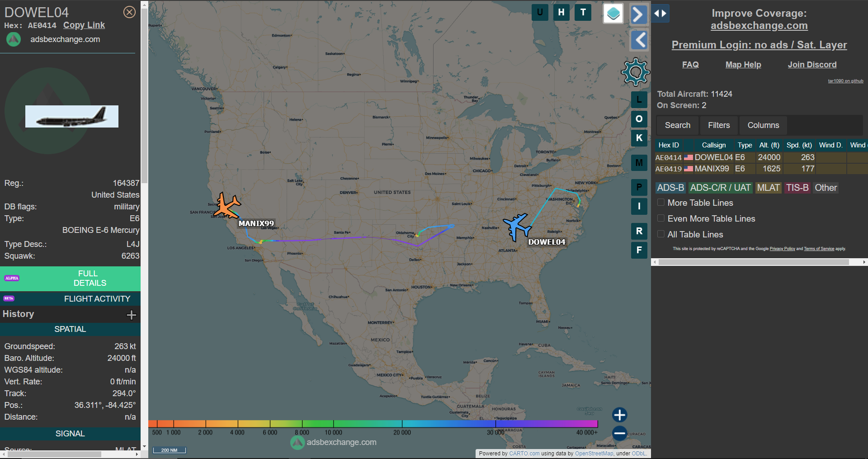Viewport: 868px width, 459px height.
Task: Enable All Table Lines checkbox
Action: tap(661, 234)
